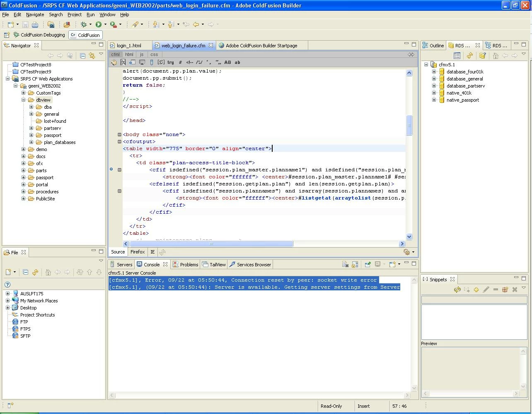The image size is (532, 414).
Task: Open the Window menu
Action: tap(107, 15)
